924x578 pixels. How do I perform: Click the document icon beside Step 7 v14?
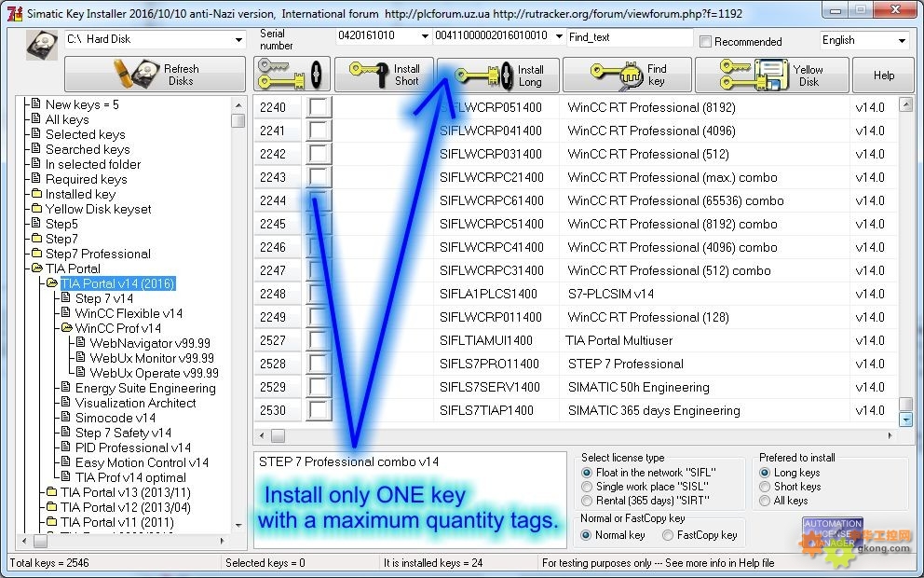point(66,297)
